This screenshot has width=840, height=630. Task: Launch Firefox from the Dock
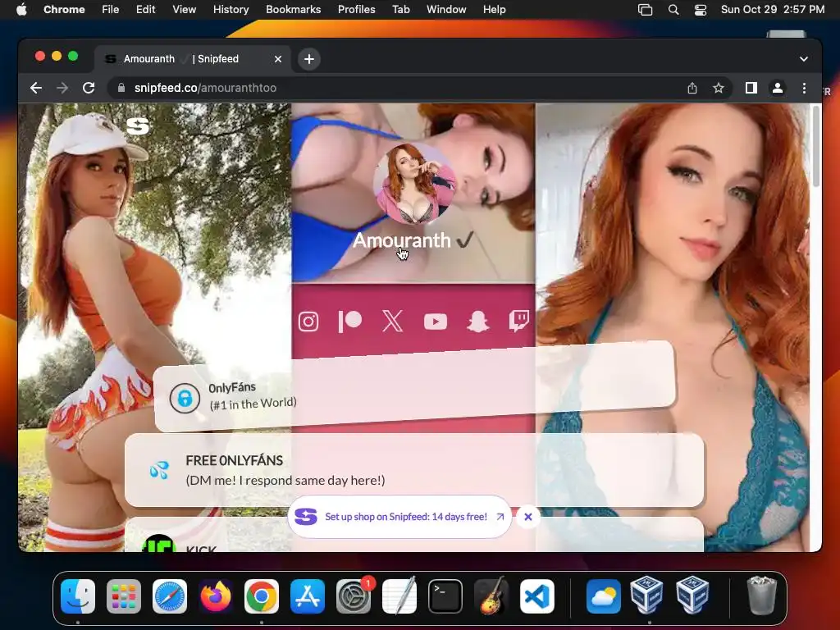click(216, 596)
